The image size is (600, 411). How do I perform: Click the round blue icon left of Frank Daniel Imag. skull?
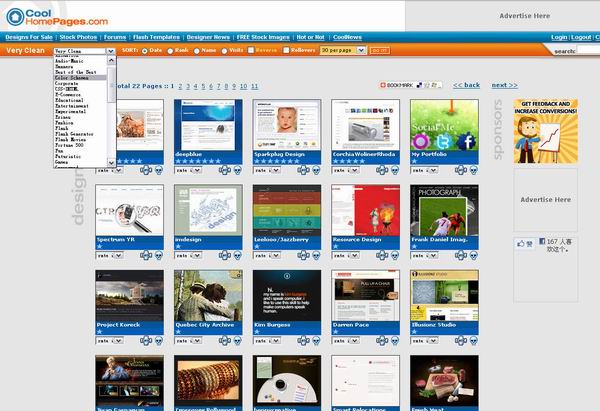461,255
